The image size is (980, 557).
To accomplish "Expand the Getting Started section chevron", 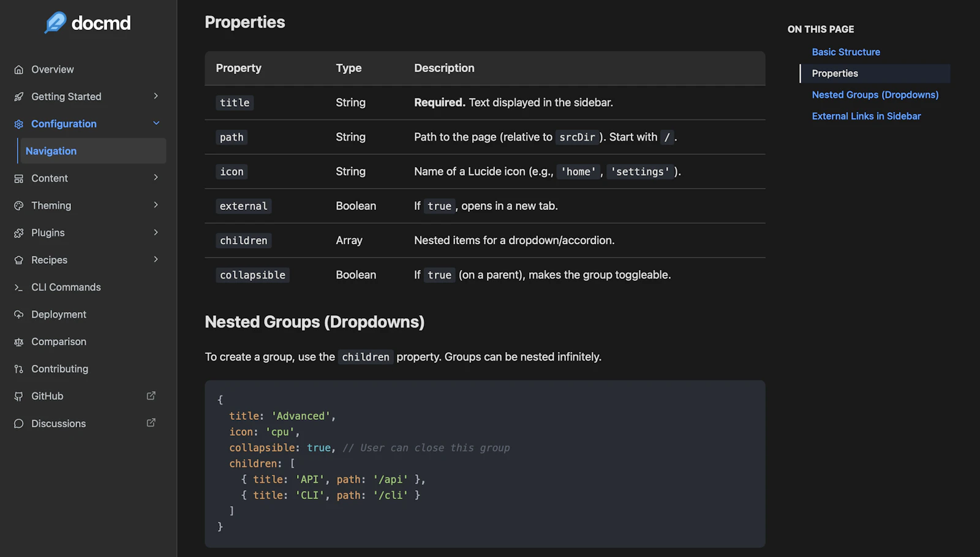I will pyautogui.click(x=156, y=96).
